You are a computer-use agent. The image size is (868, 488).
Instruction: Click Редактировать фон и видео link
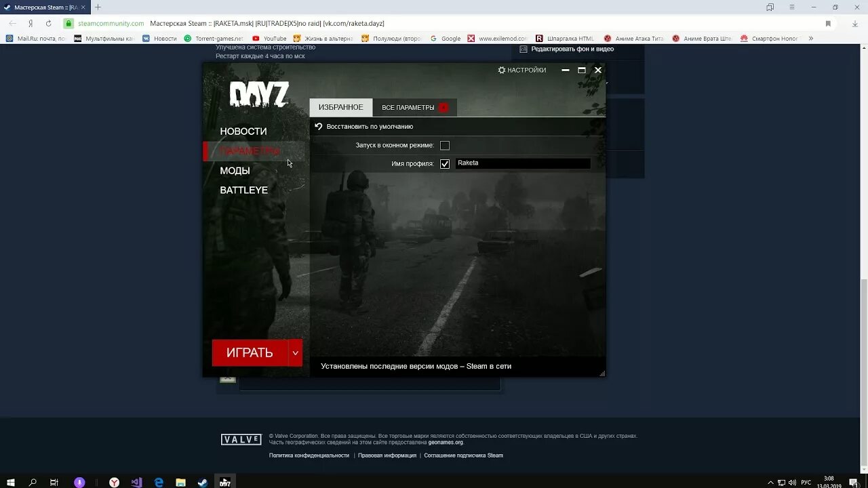tap(572, 49)
